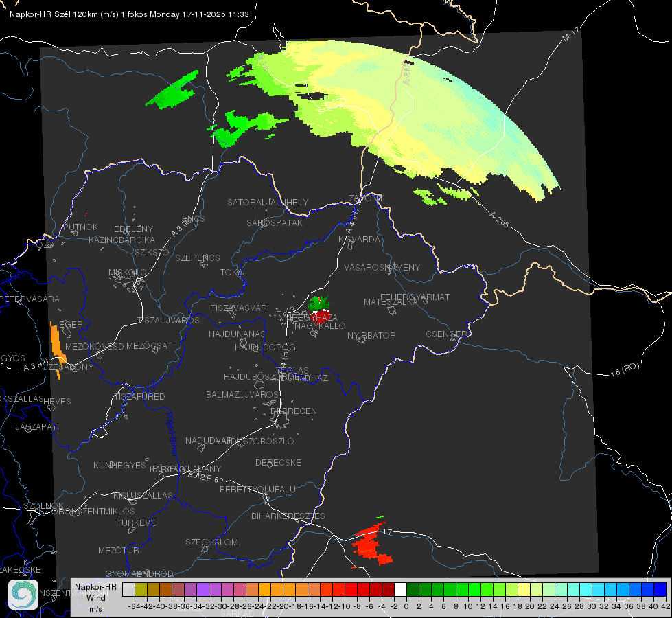
Task: Click the MISKOLC city label
Action: (127, 273)
